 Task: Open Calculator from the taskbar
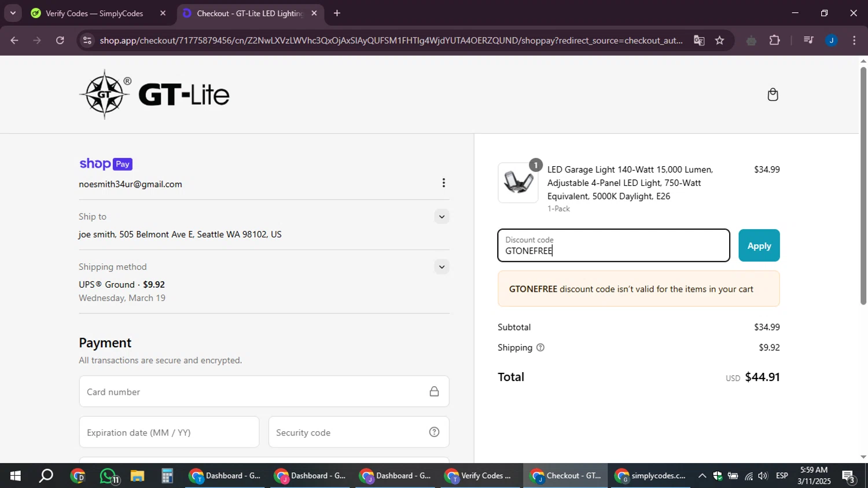click(x=167, y=476)
